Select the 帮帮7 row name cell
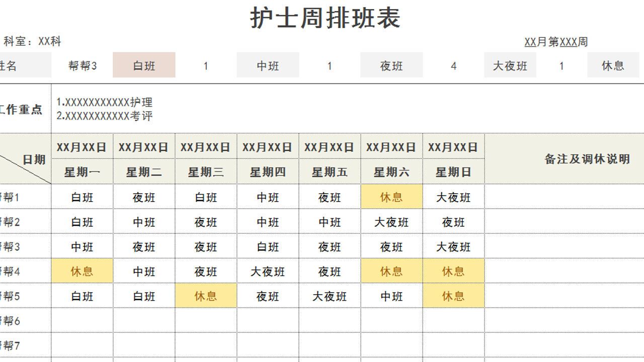 click(x=25, y=345)
